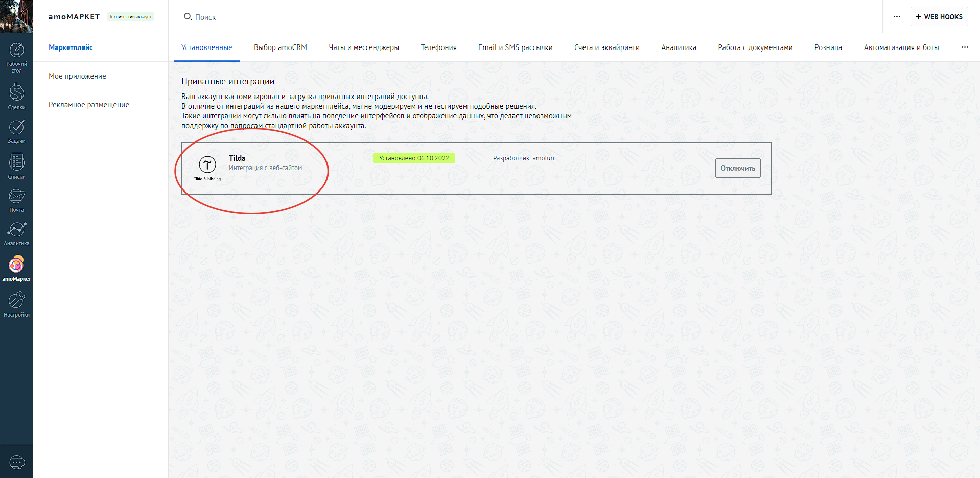Open the Рабочий стол dashboard icon
Viewport: 980px width, 478px height.
click(16, 53)
